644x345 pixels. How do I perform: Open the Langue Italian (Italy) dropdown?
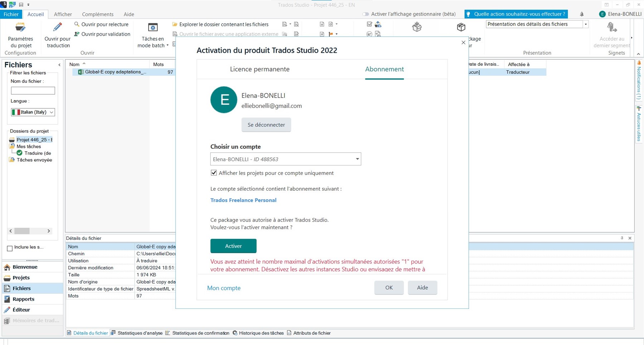coord(33,112)
